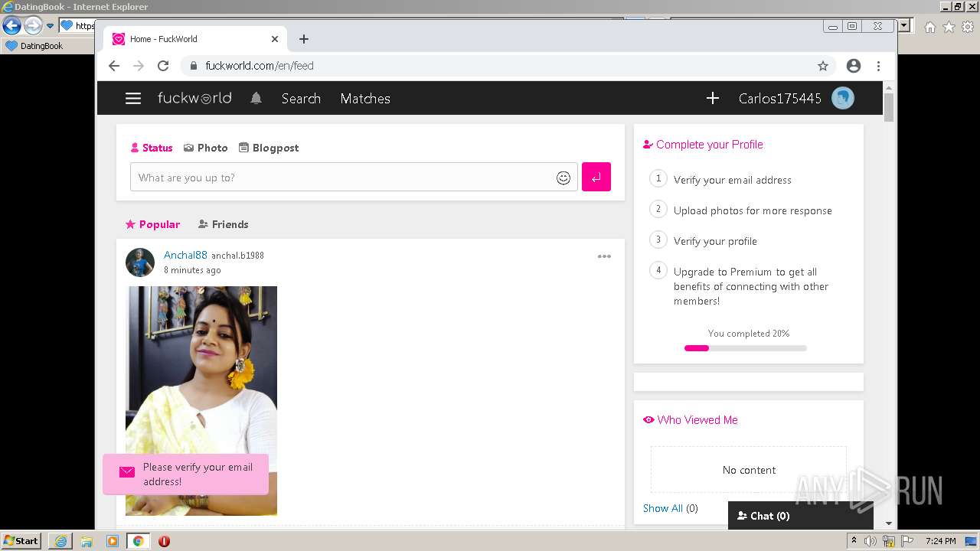The image size is (980, 551).
Task: Open the Chat (0) panel
Action: pos(800,516)
